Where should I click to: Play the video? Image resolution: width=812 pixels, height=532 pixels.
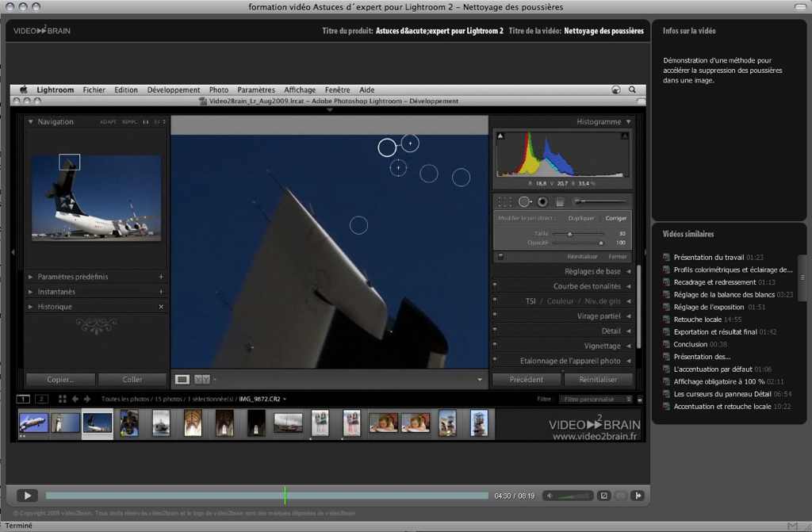click(x=27, y=496)
